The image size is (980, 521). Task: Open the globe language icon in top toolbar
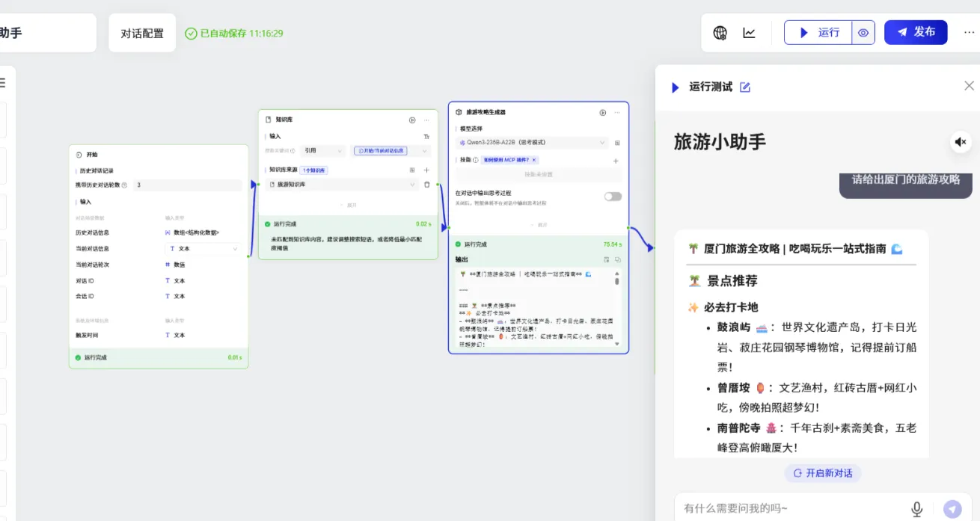(x=720, y=33)
